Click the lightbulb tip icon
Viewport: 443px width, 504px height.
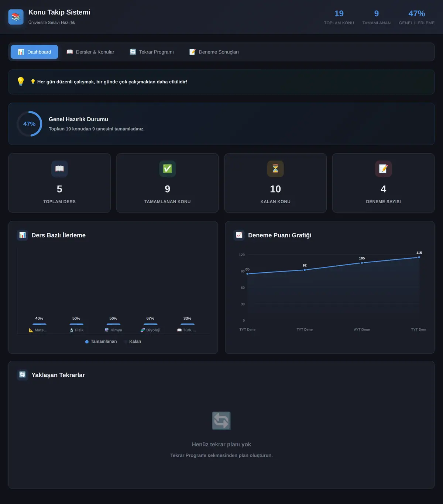click(21, 82)
